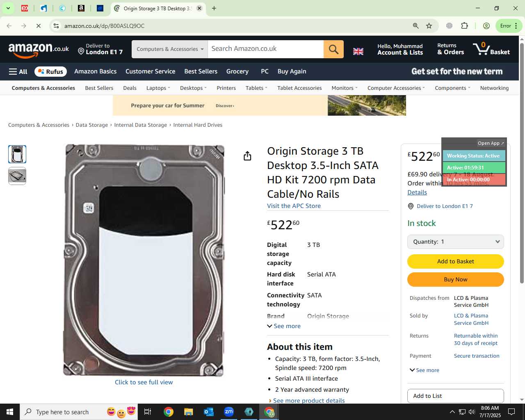Viewport: 525px width, 420px height.
Task: Open delivery Details link
Action: pos(417,192)
